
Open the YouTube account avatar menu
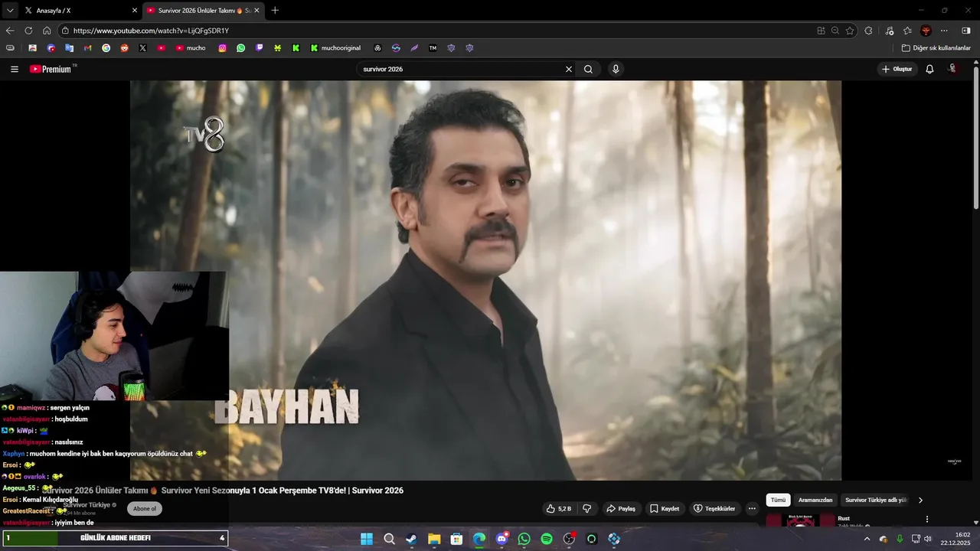[952, 69]
